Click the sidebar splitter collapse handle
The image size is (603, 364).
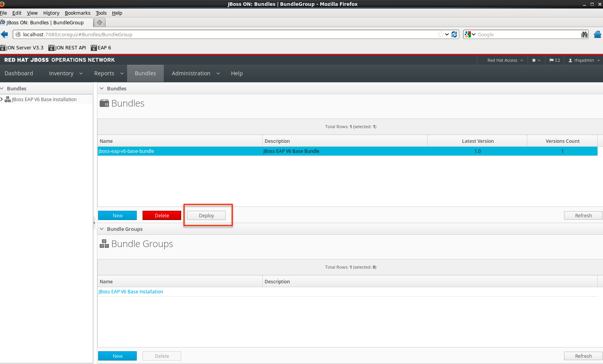(x=94, y=223)
